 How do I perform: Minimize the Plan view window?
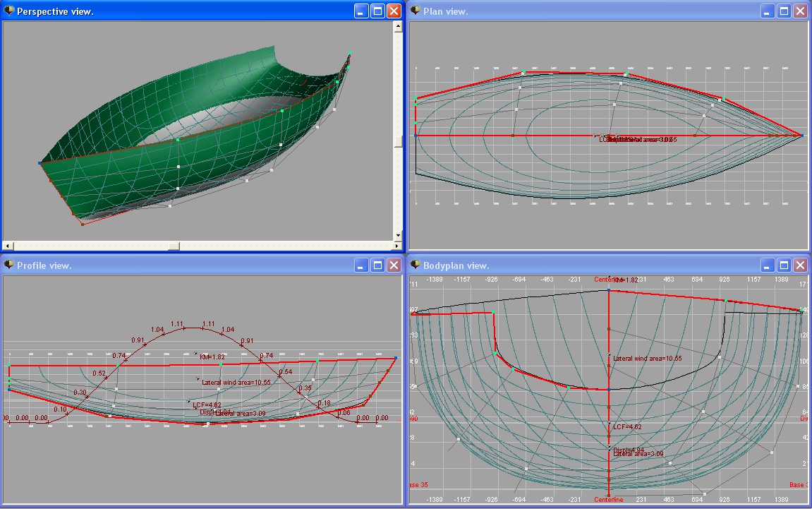point(768,11)
